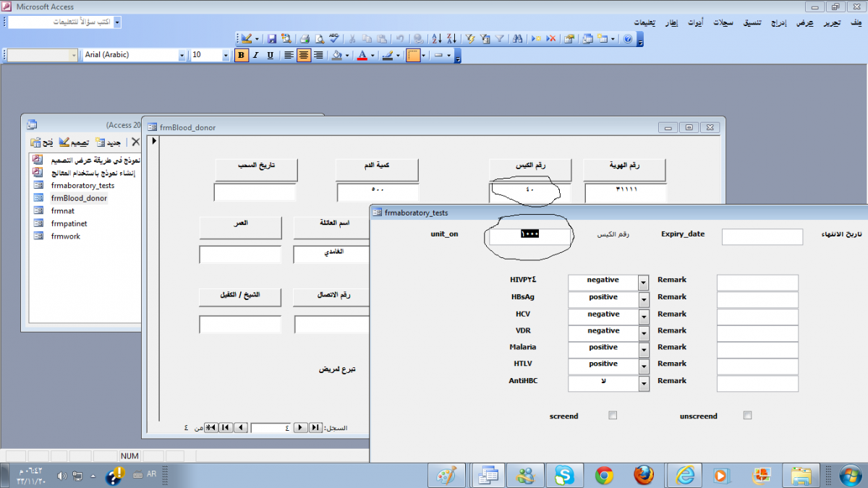Viewport: 868px width, 488px height.
Task: Show the Database Window icon
Action: pos(587,38)
